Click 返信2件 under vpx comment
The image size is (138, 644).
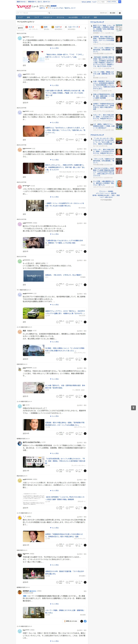coord(26,103)
